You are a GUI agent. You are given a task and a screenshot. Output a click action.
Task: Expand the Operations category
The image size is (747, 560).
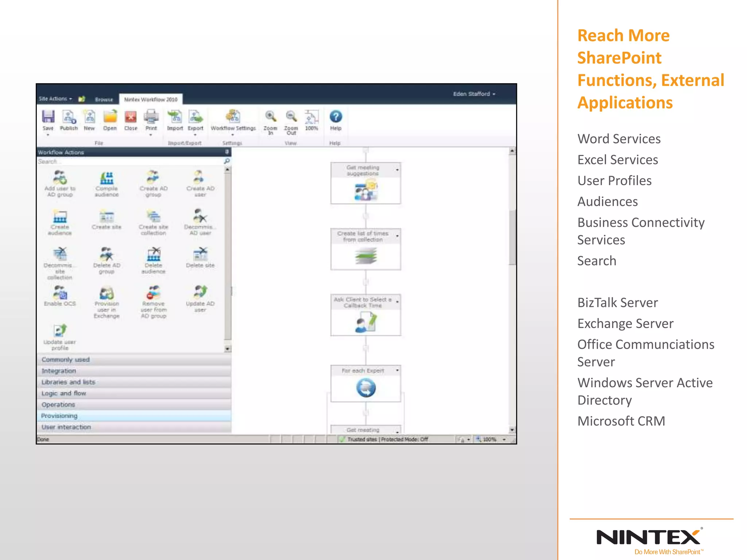(134, 405)
